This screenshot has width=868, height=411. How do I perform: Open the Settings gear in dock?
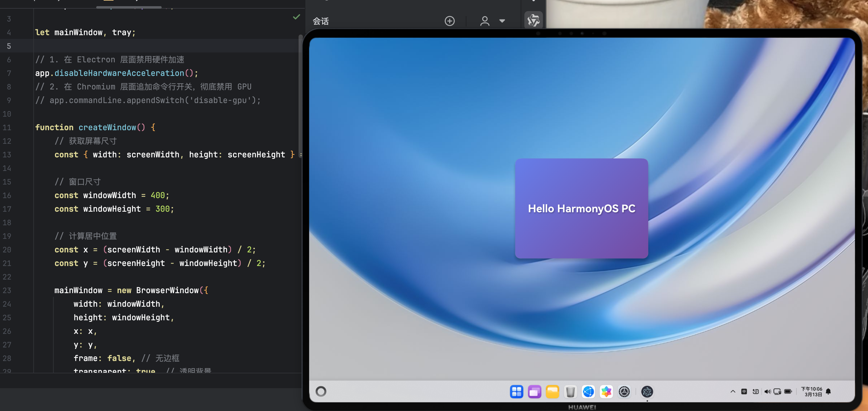624,392
